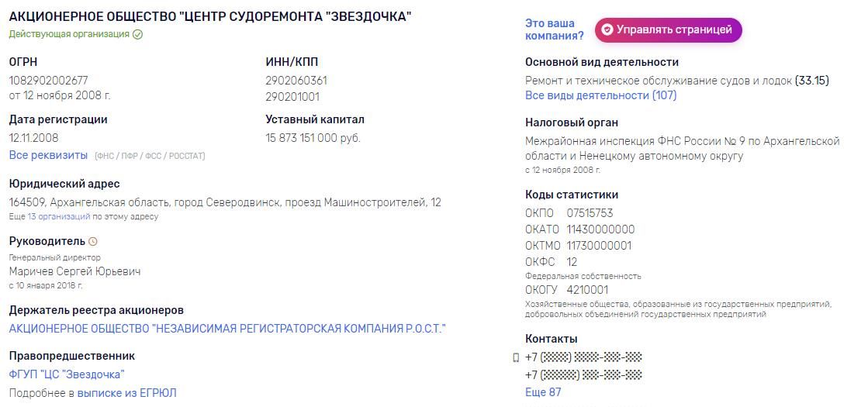The width and height of the screenshot is (868, 407).
Task: Expand more contacts via Еще 87
Action: tap(542, 392)
